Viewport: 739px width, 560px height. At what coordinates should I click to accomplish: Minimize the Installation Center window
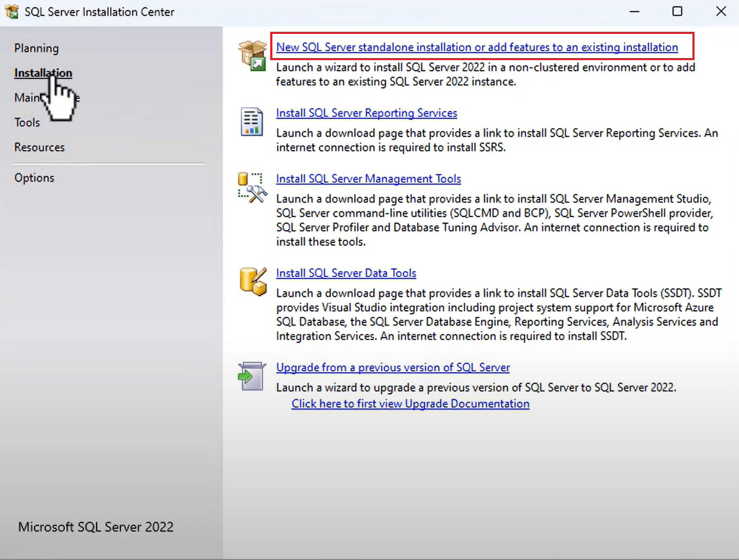(x=634, y=11)
